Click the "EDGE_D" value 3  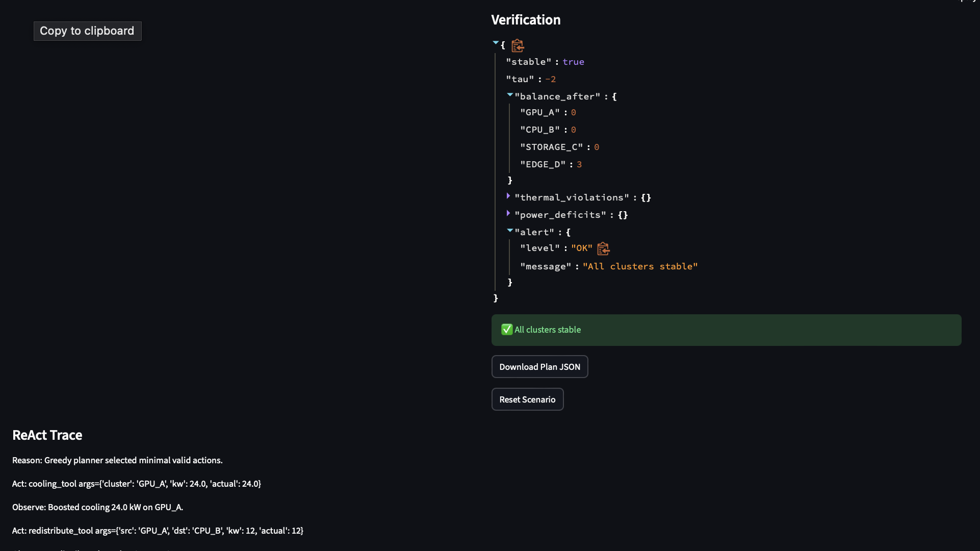pyautogui.click(x=579, y=164)
